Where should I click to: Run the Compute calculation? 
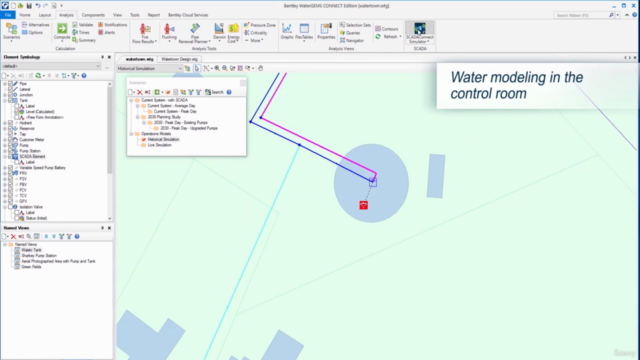tap(62, 32)
